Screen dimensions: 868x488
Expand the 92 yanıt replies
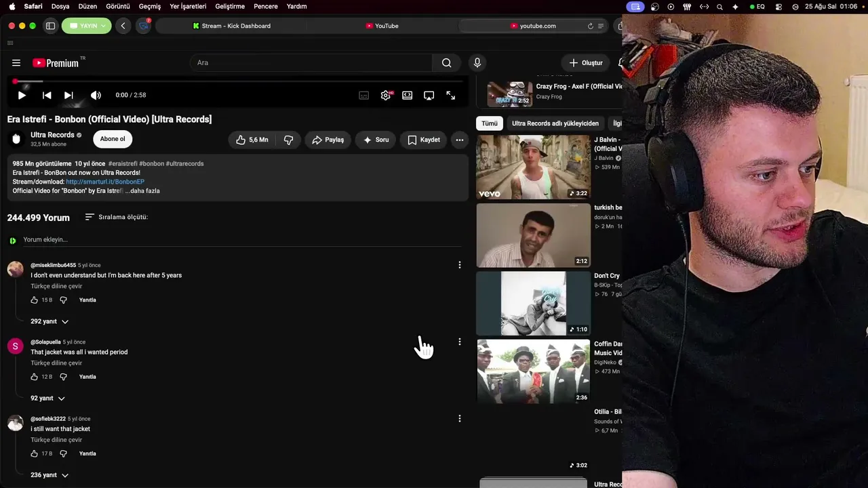click(x=47, y=399)
